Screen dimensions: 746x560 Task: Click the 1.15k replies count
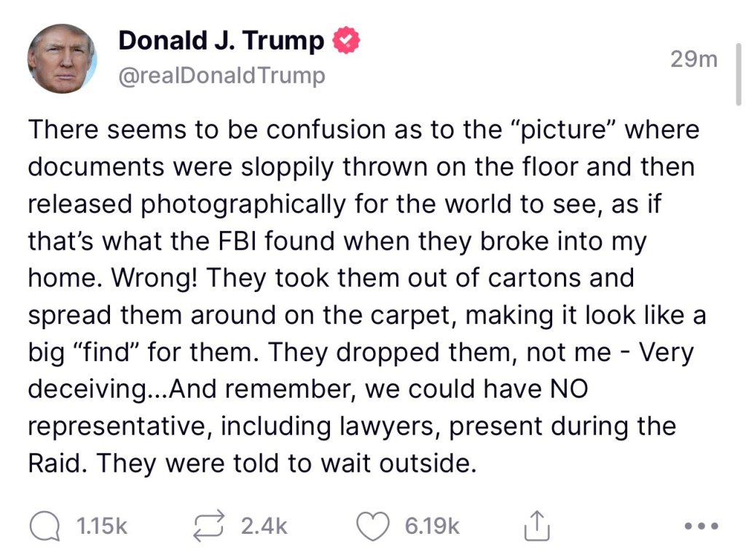pos(102,526)
